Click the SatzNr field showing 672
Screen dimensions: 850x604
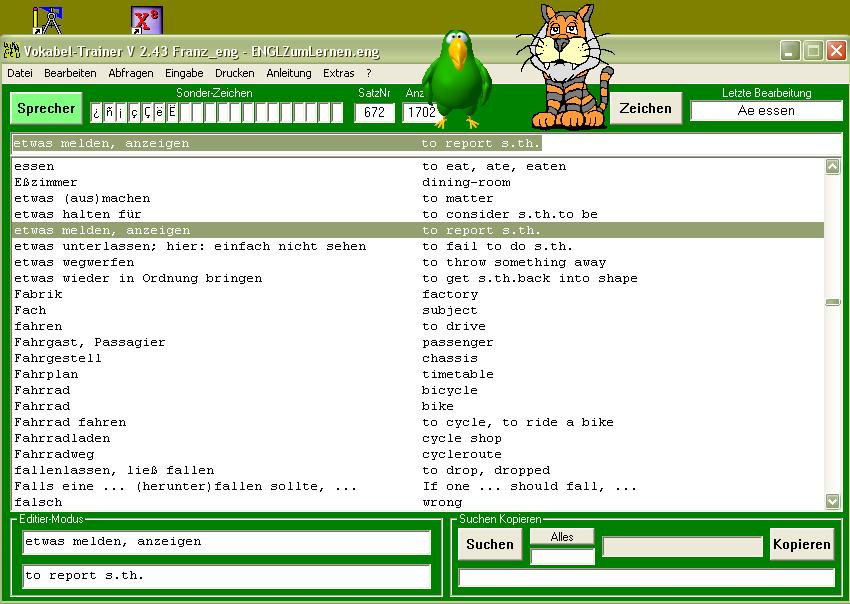[x=375, y=112]
